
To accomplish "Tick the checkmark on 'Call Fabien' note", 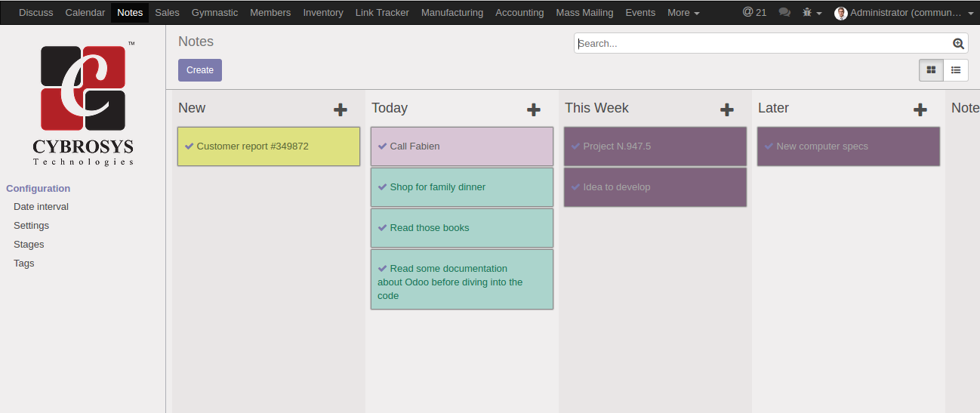I will point(382,146).
